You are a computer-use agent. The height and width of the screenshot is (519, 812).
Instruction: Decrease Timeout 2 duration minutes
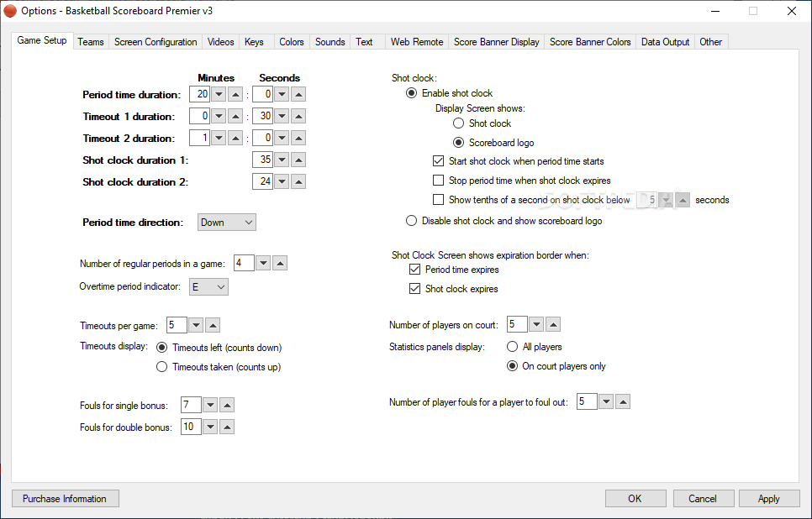[219, 138]
